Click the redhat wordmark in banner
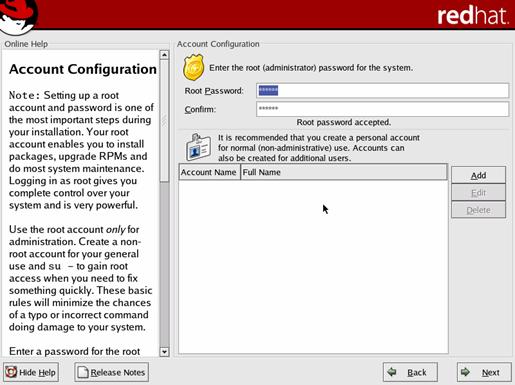515x385 pixels. (x=473, y=16)
